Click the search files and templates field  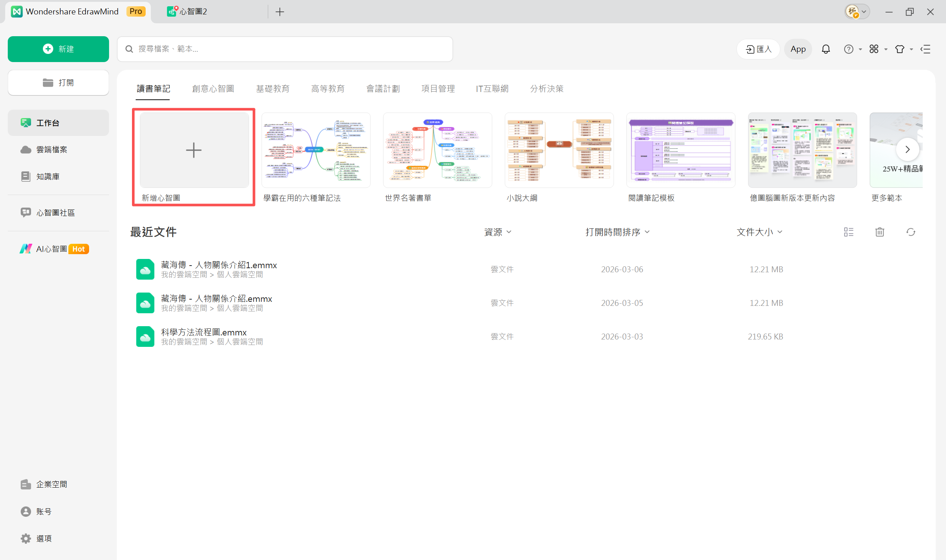tap(285, 49)
